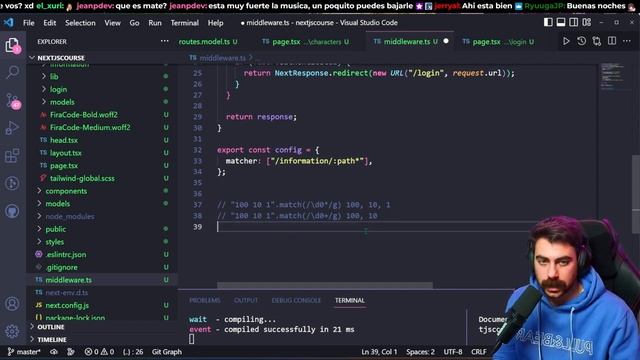Viewport: 640px width, 360px height.
Task: Expand the components folder
Action: (102, 191)
